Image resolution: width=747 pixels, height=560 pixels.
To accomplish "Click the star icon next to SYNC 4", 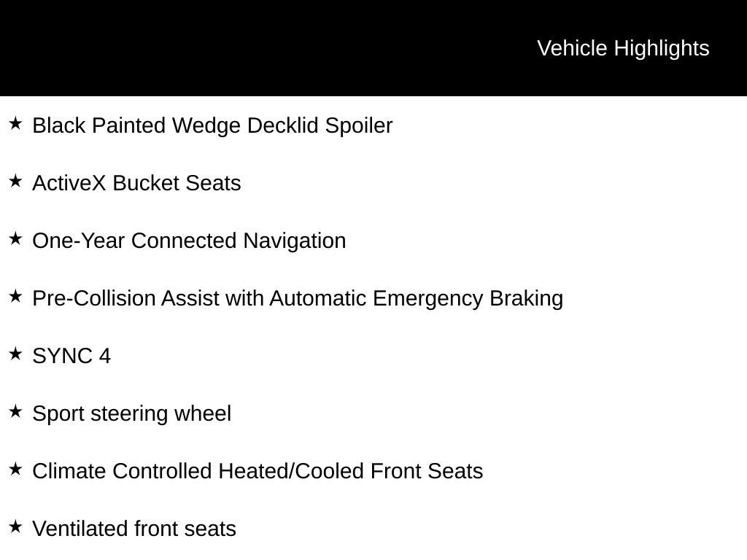I will pyautogui.click(x=15, y=354).
